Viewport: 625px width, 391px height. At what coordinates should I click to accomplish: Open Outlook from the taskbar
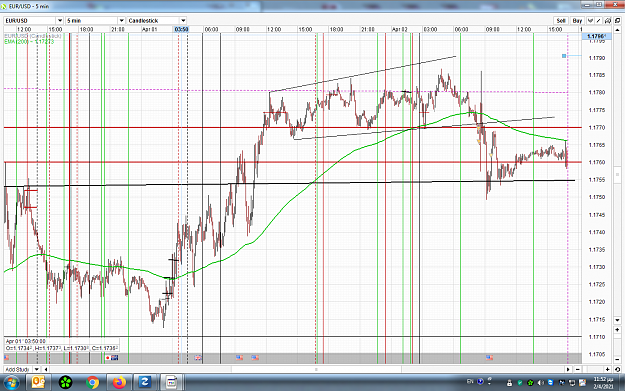(38, 383)
